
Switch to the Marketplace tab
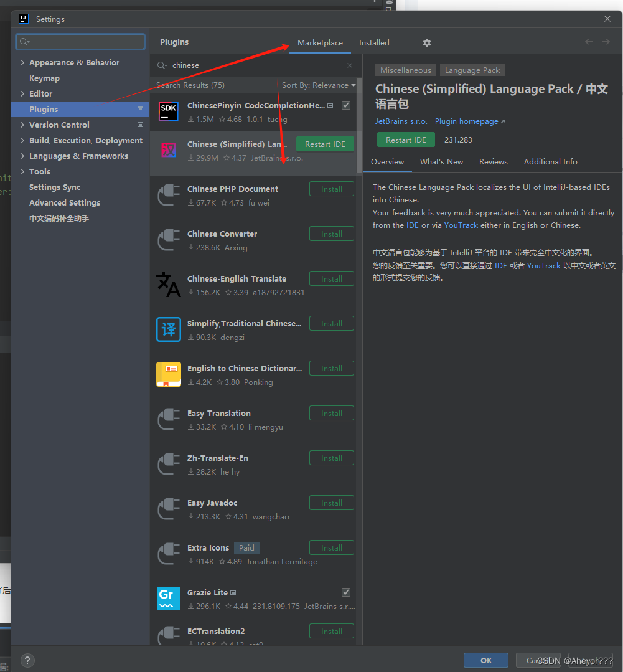(320, 43)
